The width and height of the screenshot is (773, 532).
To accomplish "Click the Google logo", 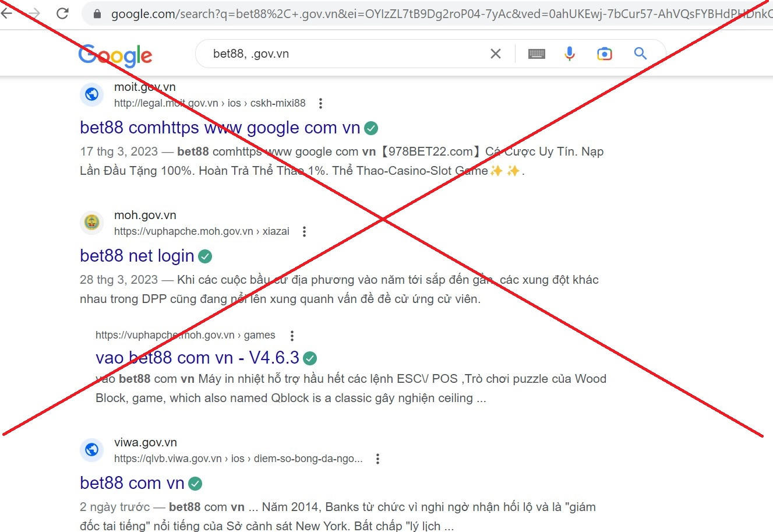I will (x=115, y=55).
